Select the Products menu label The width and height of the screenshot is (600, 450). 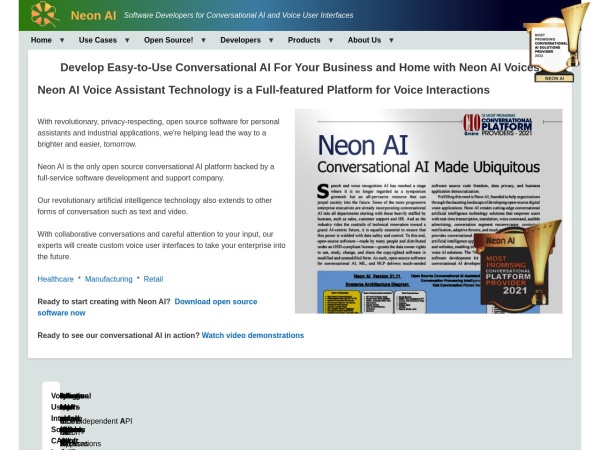point(304,40)
